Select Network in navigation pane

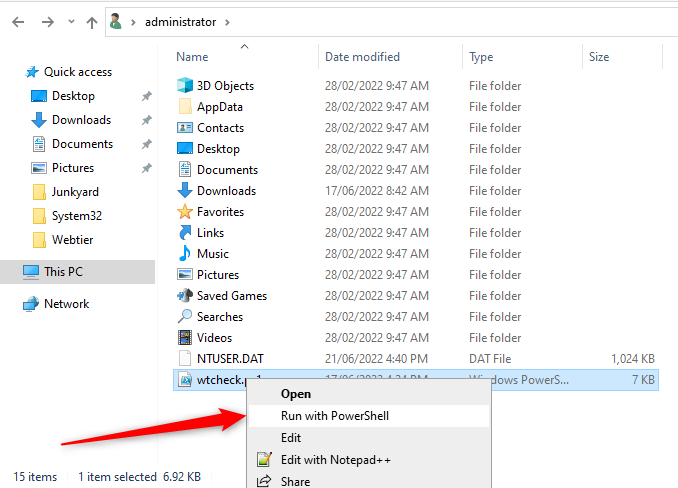[x=67, y=304]
